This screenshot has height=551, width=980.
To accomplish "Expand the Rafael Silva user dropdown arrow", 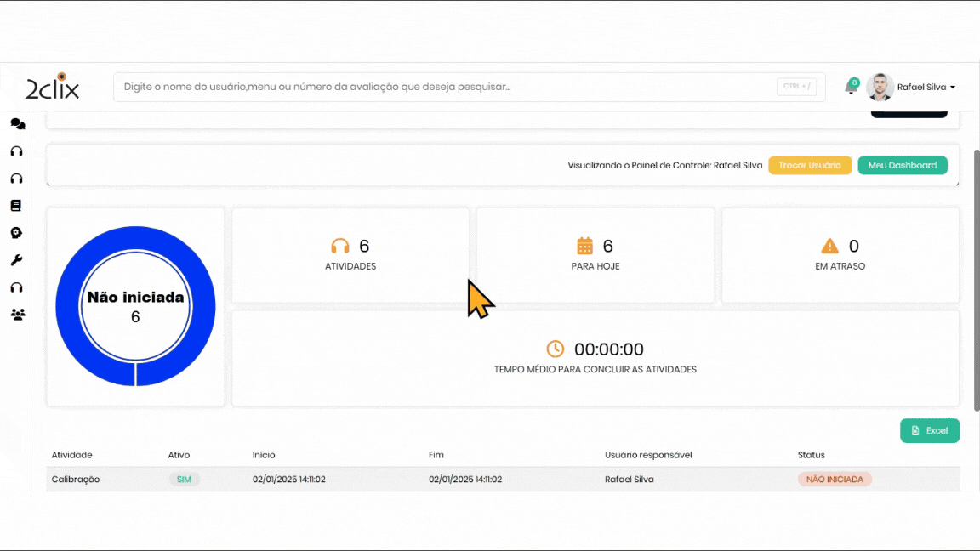I will 952,88.
